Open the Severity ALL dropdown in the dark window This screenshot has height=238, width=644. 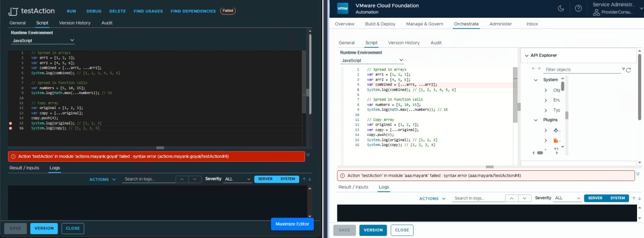click(238, 179)
